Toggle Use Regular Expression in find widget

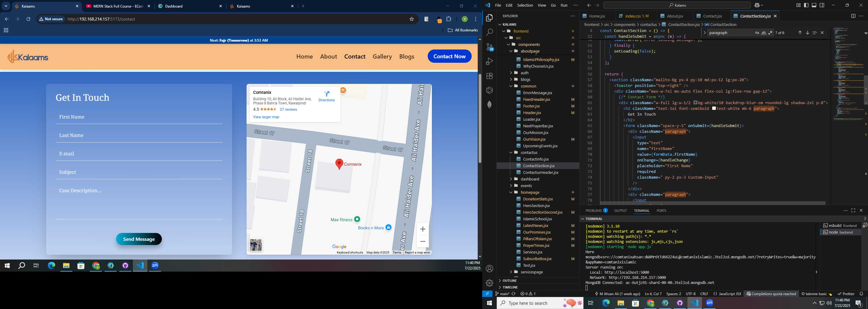pos(770,33)
